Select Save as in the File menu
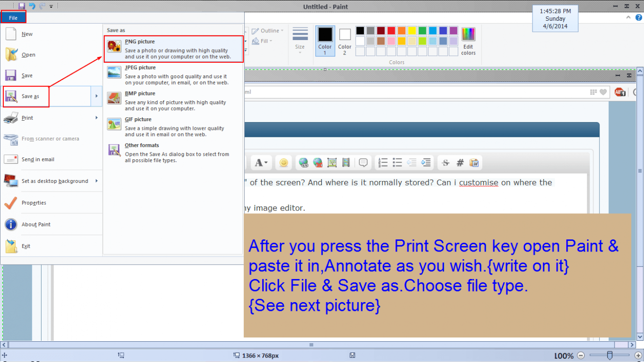The image size is (644, 362). click(x=46, y=97)
